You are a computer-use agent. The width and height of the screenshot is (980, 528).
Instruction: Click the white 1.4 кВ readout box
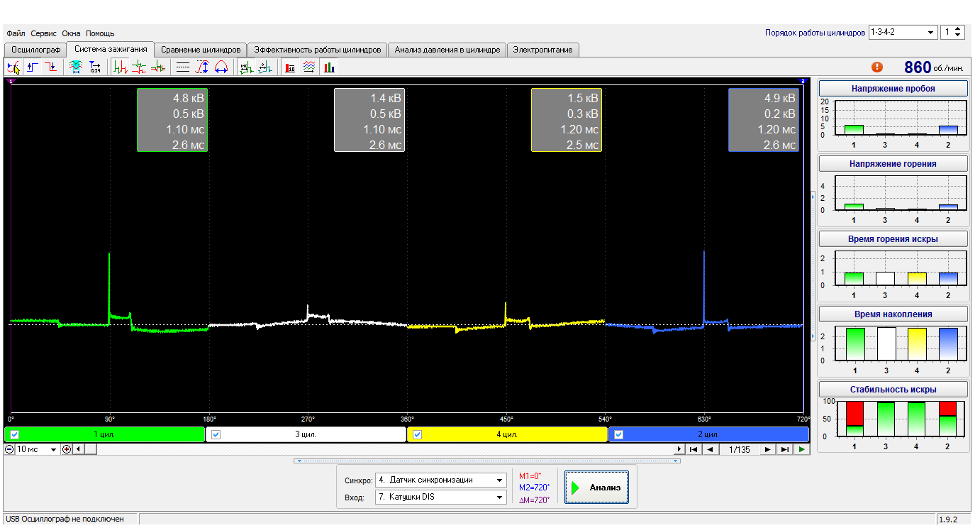(369, 120)
